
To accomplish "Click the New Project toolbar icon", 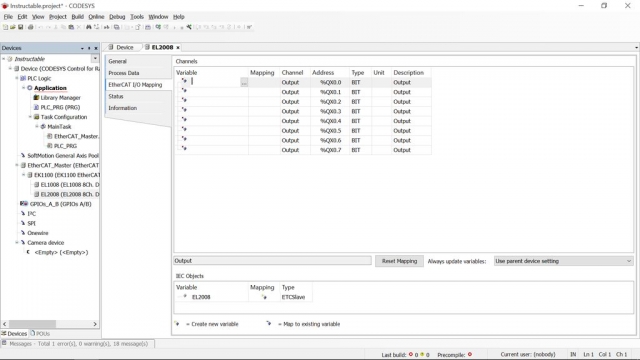I will [5, 27].
